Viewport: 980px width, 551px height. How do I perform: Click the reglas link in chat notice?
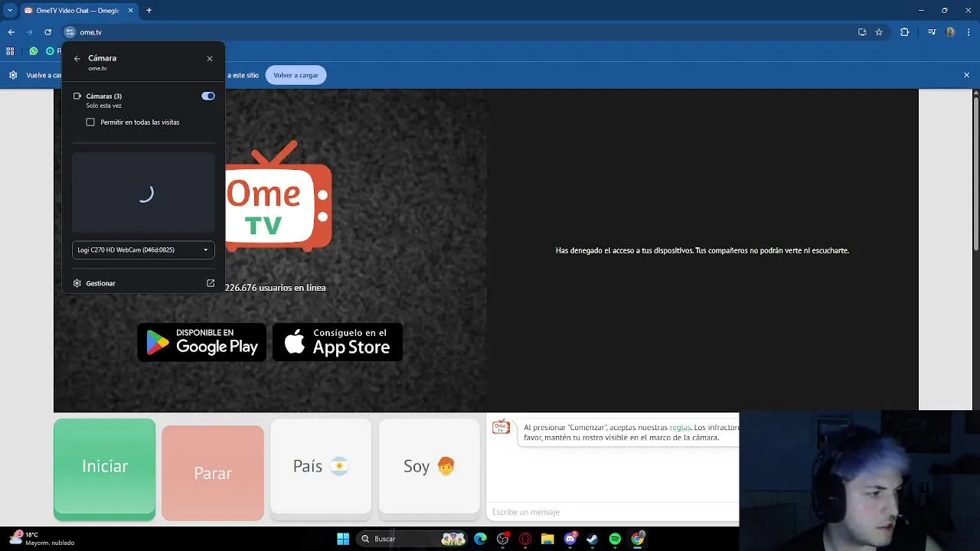(x=680, y=428)
